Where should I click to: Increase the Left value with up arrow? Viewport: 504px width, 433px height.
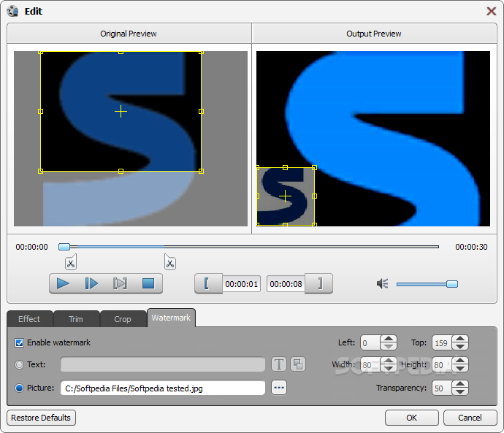[x=389, y=339]
